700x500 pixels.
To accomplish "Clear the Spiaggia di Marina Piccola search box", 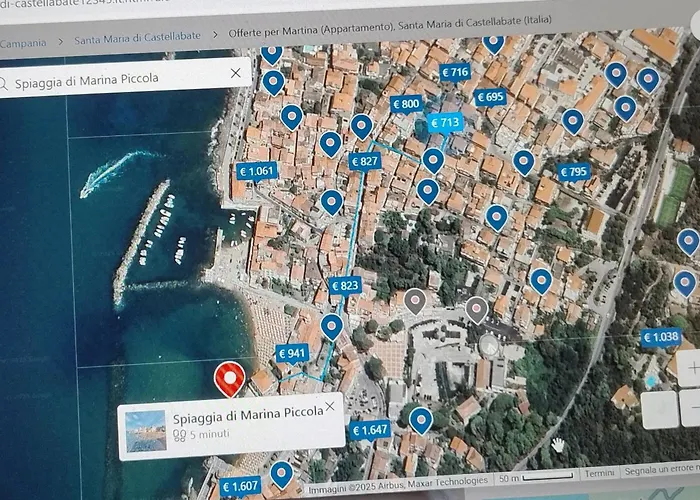I will [x=236, y=73].
